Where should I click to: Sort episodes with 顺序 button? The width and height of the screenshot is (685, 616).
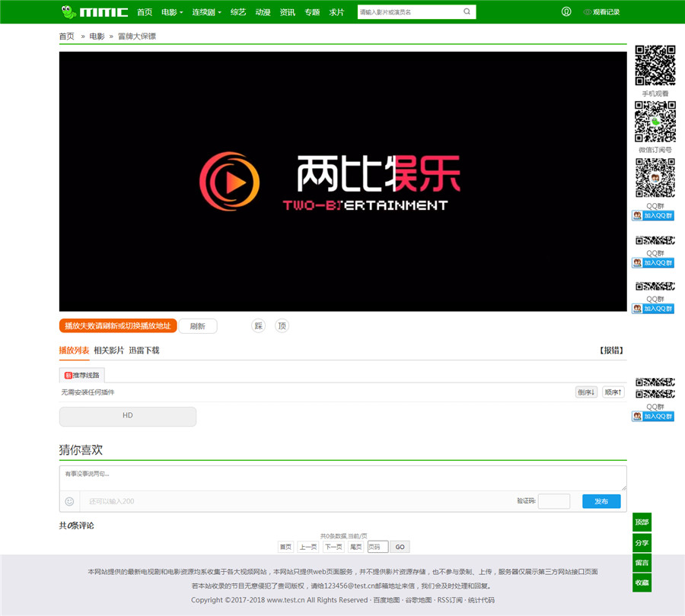[x=613, y=392]
